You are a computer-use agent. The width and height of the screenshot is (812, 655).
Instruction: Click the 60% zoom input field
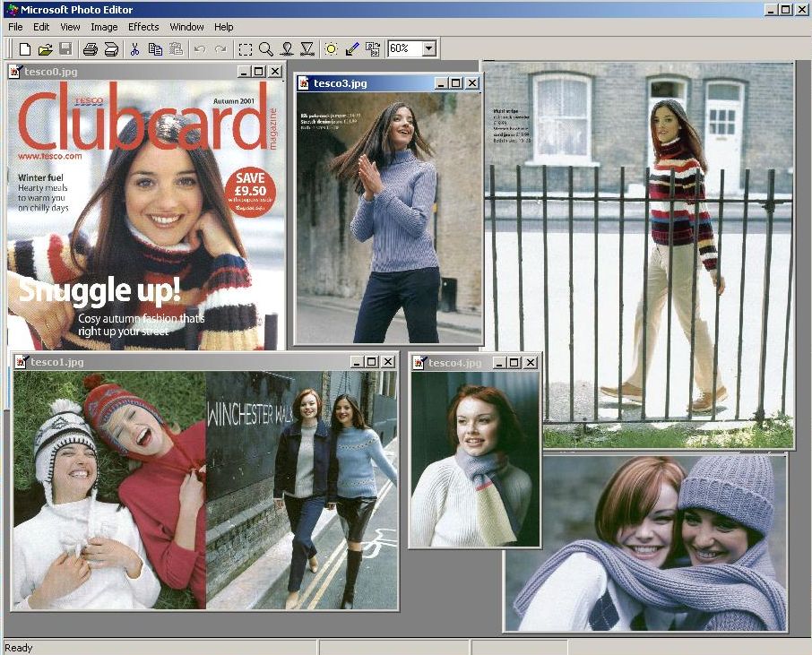point(405,48)
